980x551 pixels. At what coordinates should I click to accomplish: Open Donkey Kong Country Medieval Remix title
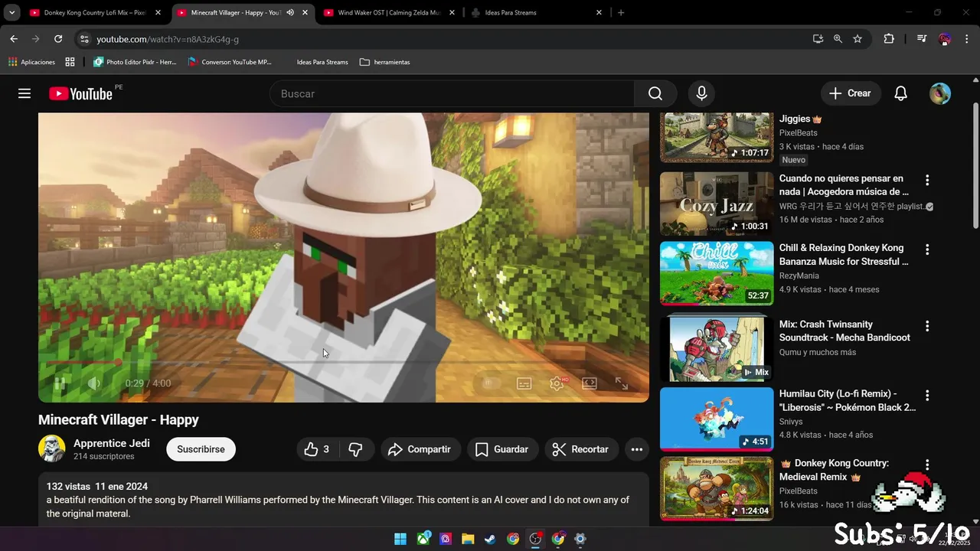[834, 470]
